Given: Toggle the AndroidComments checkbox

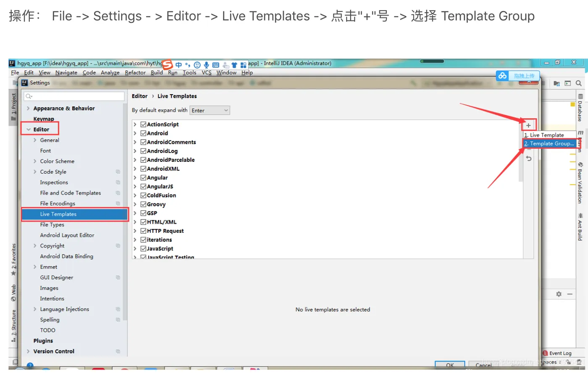Looking at the screenshot, I should (143, 142).
